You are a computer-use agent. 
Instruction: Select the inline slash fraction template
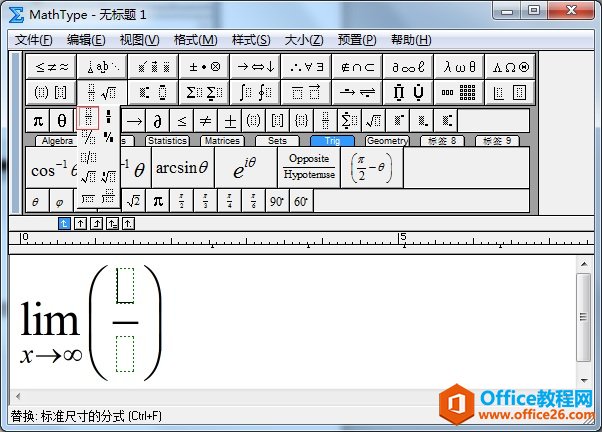[x=88, y=157]
